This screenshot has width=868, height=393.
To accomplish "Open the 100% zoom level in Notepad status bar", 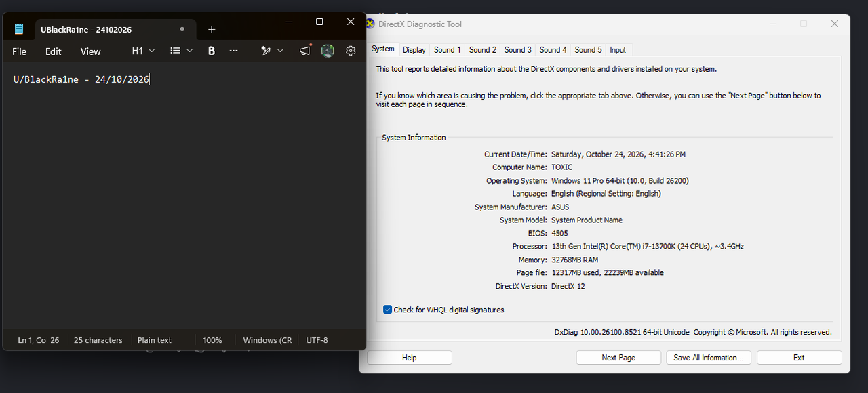I will click(x=212, y=340).
